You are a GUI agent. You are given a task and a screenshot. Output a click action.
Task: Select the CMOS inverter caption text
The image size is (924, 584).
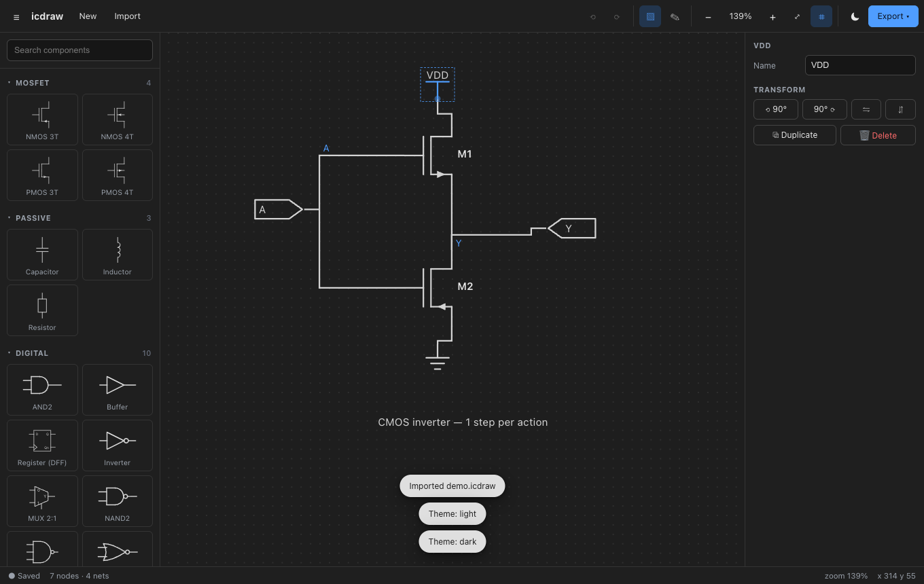pos(463,422)
